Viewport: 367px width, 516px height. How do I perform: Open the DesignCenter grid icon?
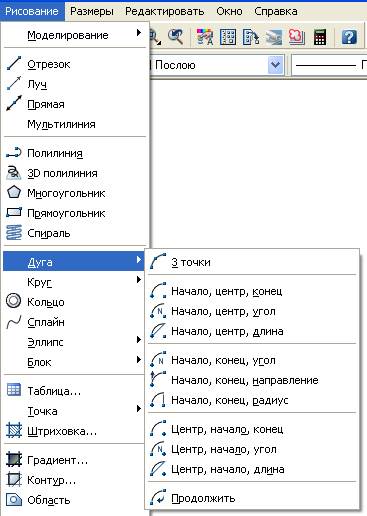tap(228, 36)
